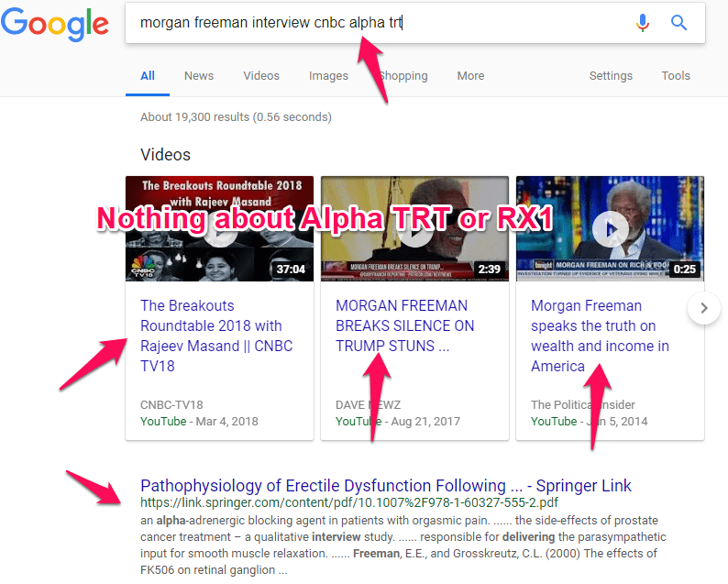
Task: Open the Images results tab
Action: [328, 76]
